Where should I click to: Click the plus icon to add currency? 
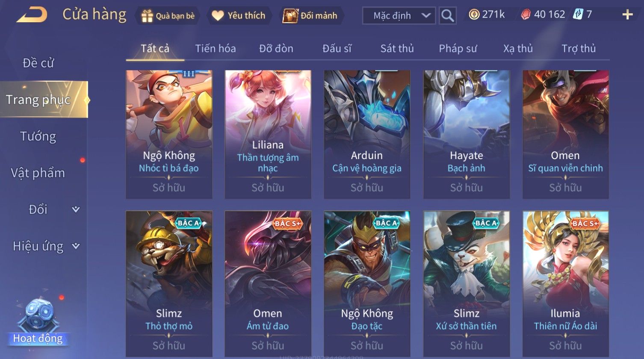pos(627,15)
